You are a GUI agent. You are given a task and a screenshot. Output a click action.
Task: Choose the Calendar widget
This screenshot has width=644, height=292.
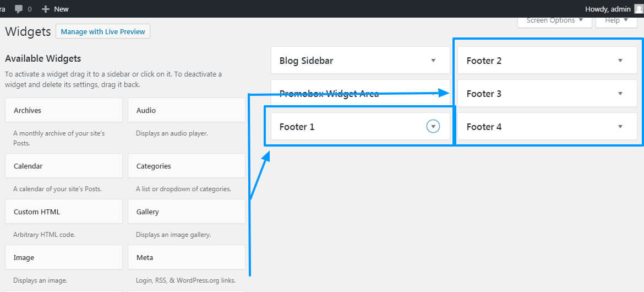coord(64,166)
